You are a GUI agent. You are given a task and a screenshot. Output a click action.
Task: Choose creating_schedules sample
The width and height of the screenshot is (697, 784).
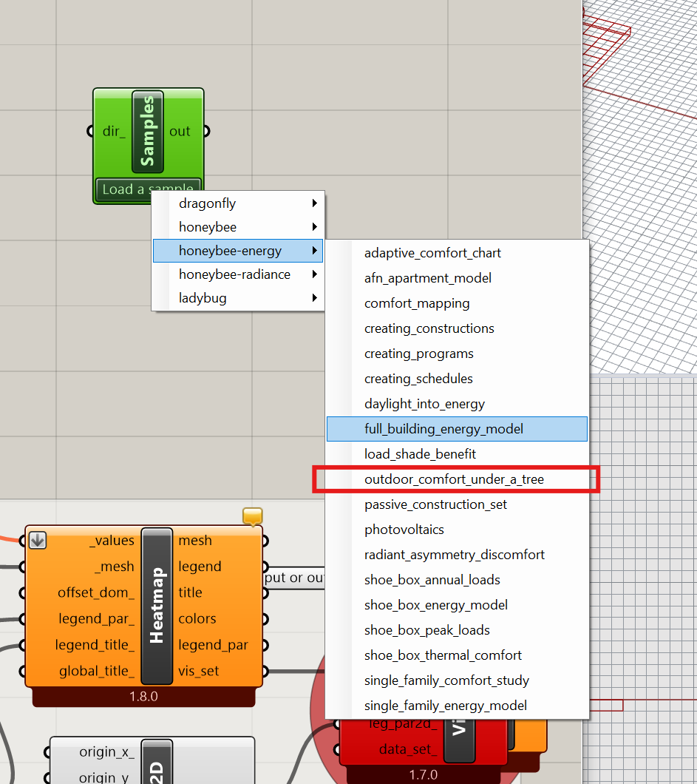[x=457, y=379]
